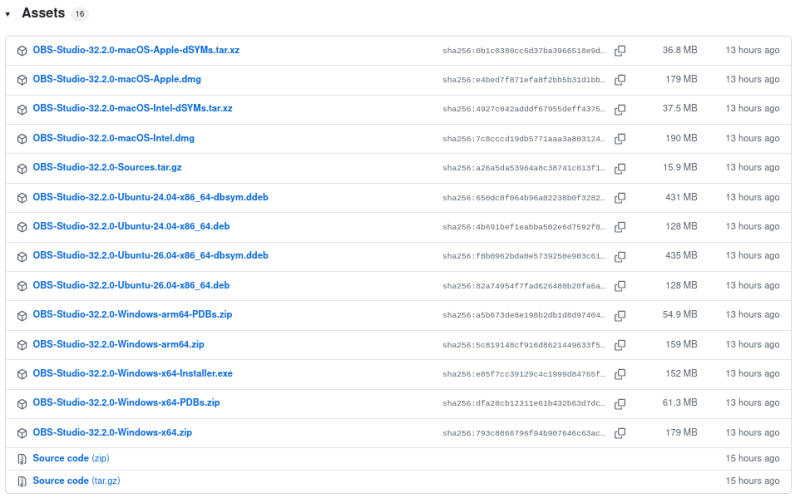Copy SHA256 of macOS-Apple.dmg
The height and width of the screenshot is (503, 800).
click(x=620, y=80)
